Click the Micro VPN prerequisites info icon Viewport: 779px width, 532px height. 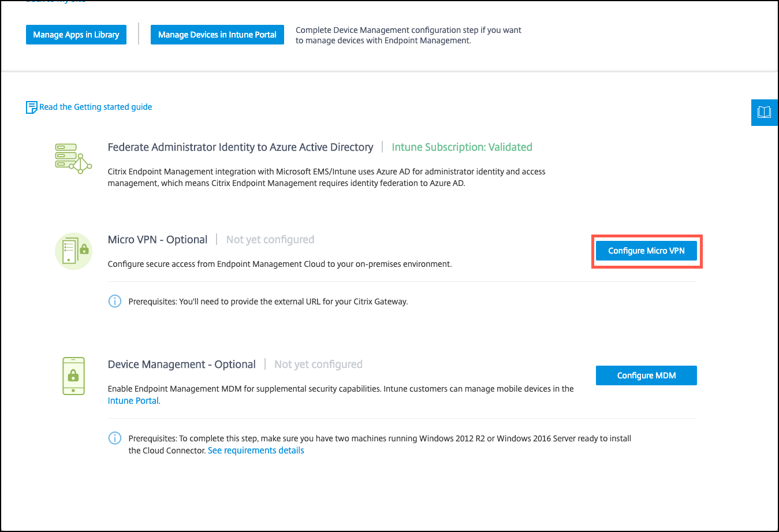coord(115,302)
